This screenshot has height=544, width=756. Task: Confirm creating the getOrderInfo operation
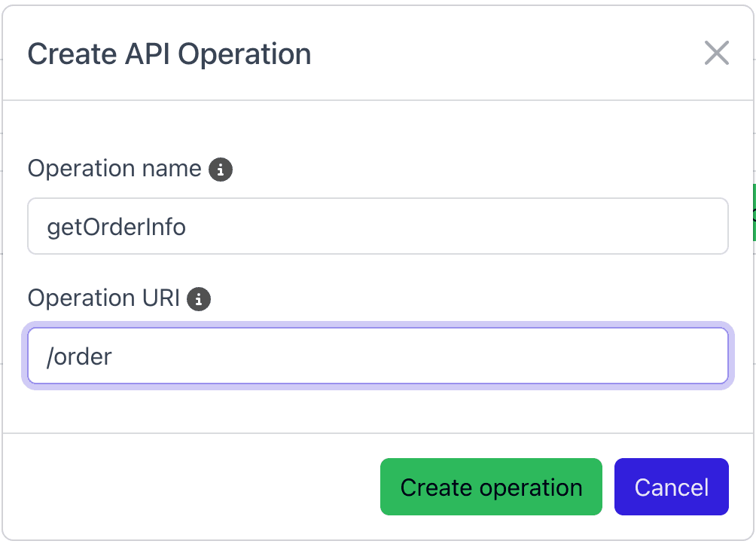coord(491,487)
